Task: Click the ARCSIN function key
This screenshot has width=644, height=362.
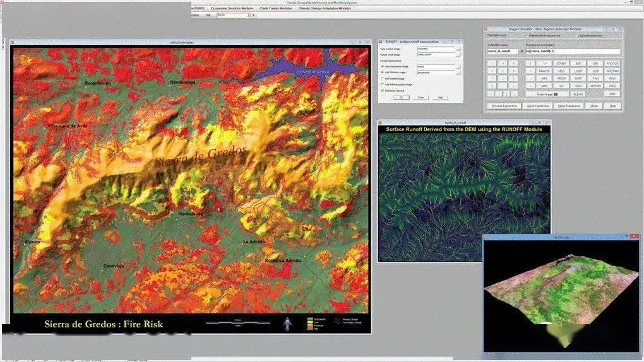Action: tap(595, 86)
